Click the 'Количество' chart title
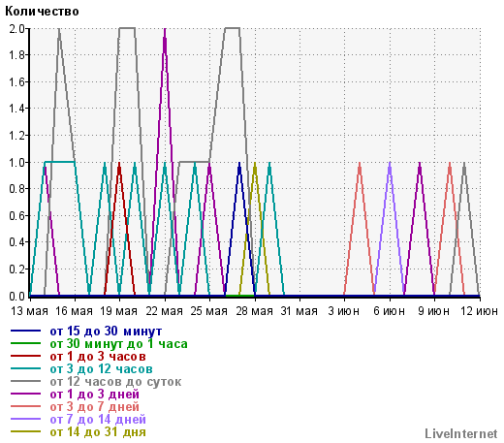The height and width of the screenshot is (443, 504). pos(42,12)
